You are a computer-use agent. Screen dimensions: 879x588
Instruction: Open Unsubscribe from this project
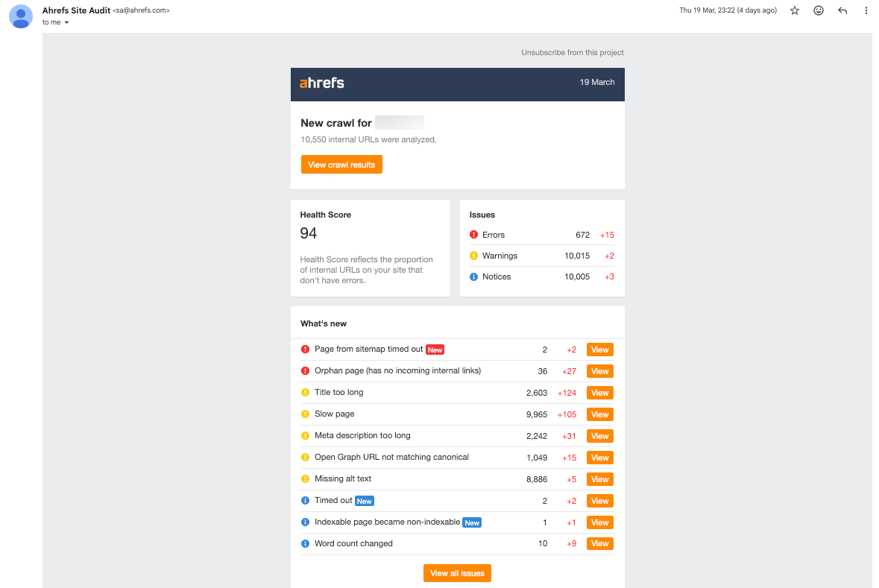coord(572,52)
